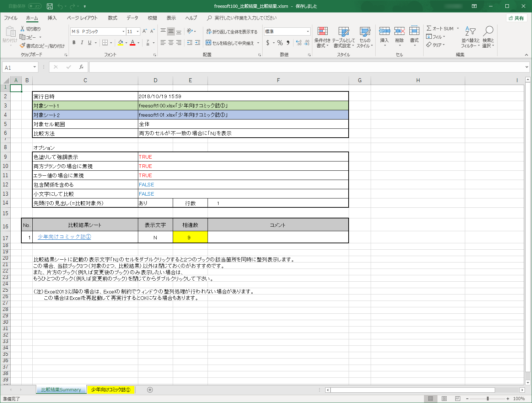The image size is (532, 403).
Task: Switch to Page Layout view icon
Action: [444, 399]
